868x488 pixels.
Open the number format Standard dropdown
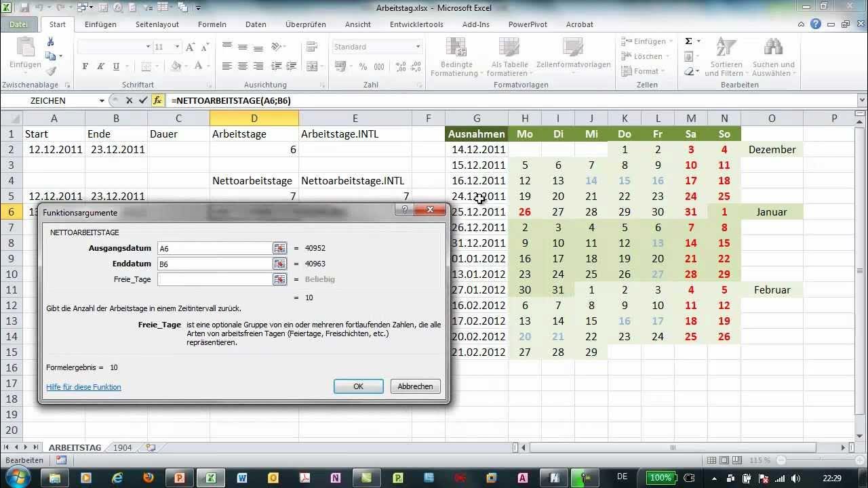click(418, 47)
